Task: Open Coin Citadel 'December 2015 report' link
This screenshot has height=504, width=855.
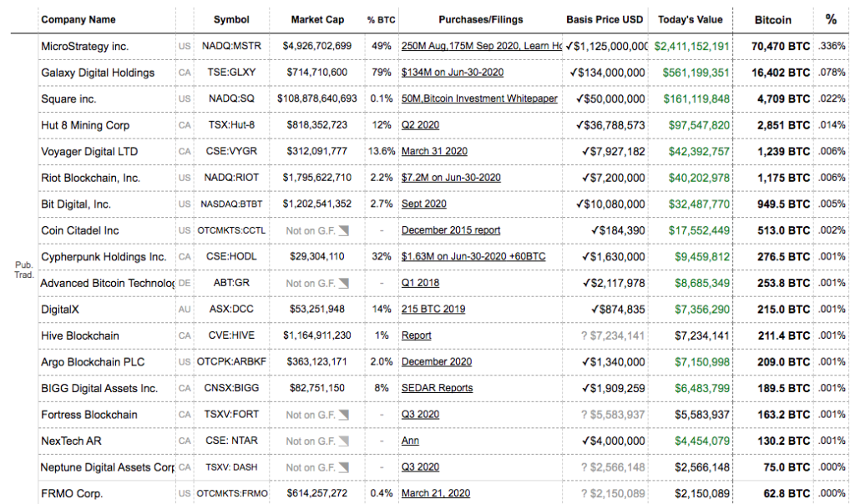Action: [451, 230]
